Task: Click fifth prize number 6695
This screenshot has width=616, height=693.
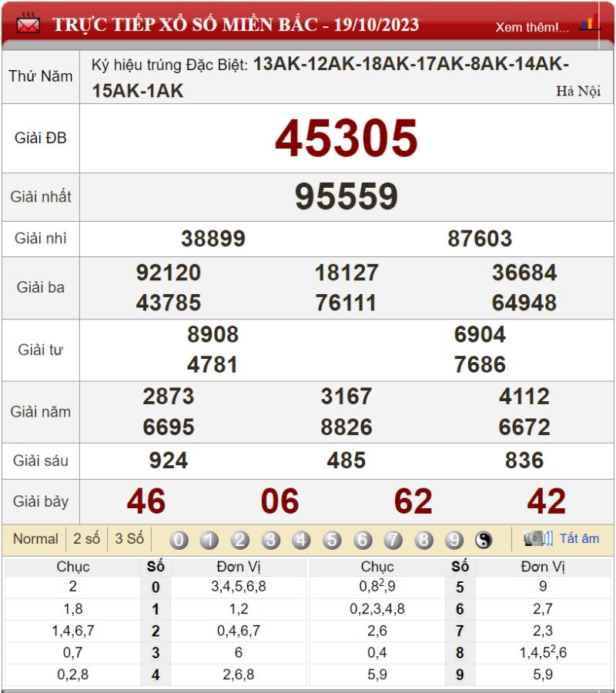Action: [169, 427]
